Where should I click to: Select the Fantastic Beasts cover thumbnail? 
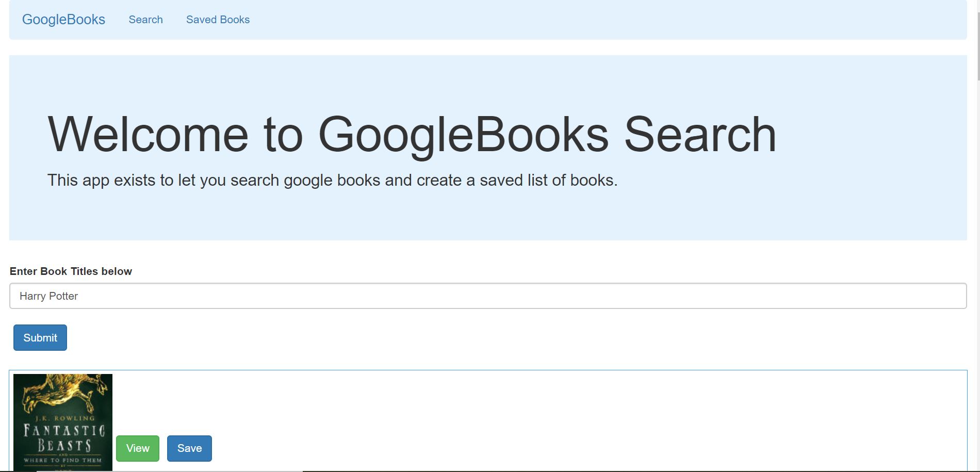(63, 422)
